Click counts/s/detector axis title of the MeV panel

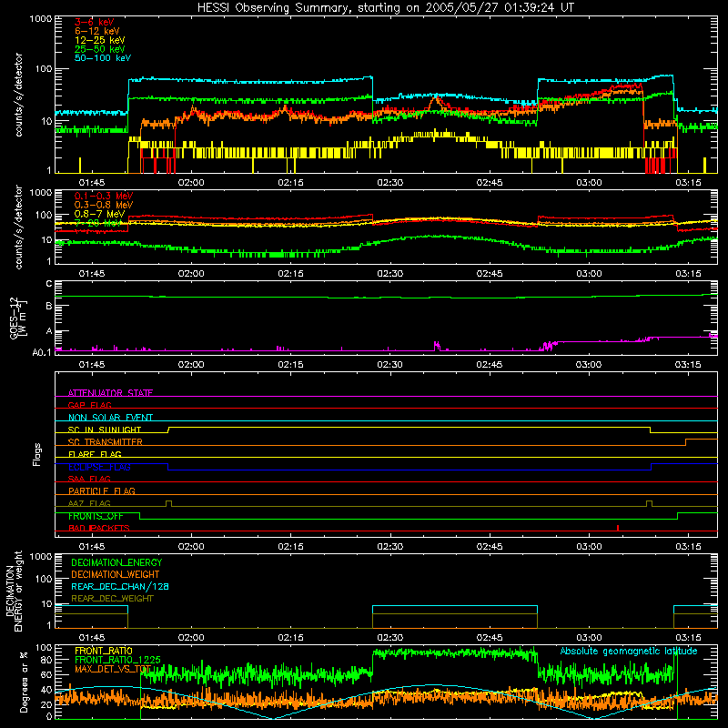click(18, 227)
